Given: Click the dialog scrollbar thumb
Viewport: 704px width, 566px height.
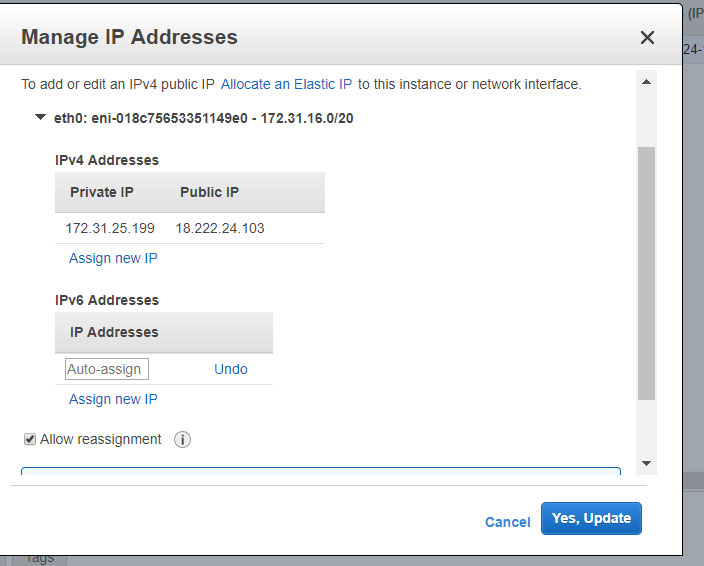Looking at the screenshot, I should 647,273.
